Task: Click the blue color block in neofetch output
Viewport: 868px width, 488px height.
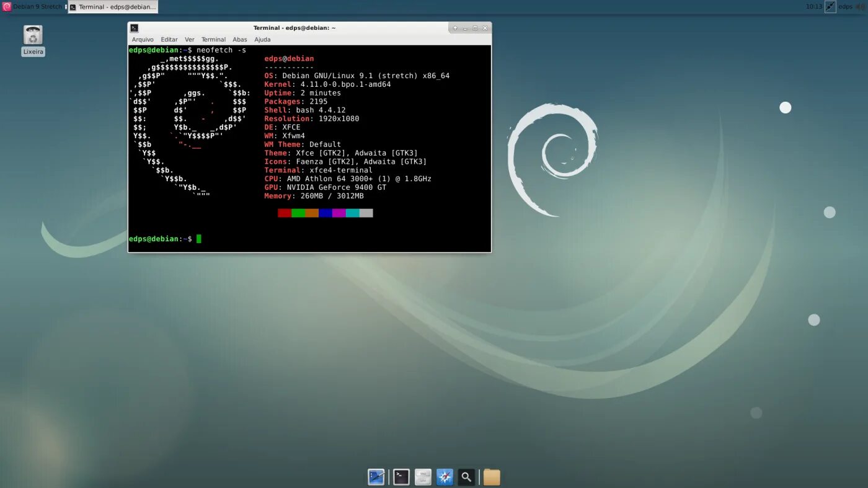Action: pos(325,213)
